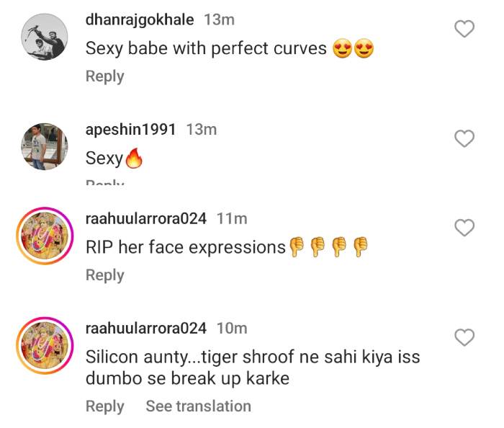
Task: Open dhanrajgokhale username link
Action: pos(140,19)
